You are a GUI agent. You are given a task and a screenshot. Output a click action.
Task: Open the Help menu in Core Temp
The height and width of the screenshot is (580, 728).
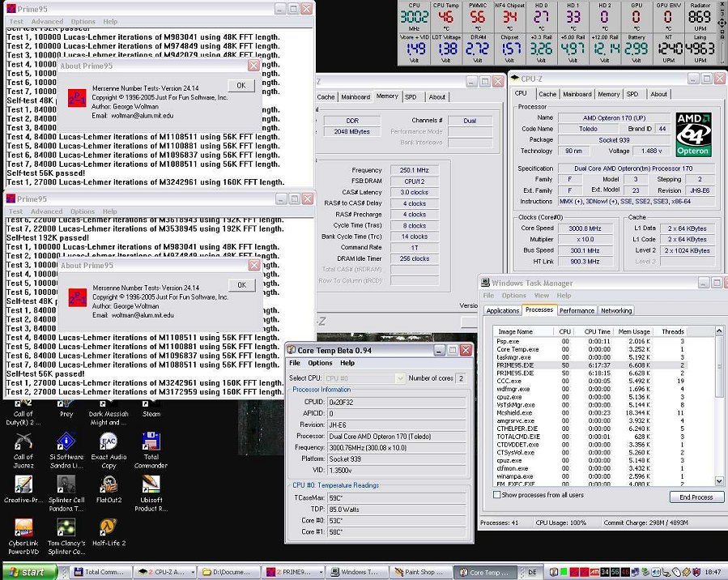(x=347, y=363)
